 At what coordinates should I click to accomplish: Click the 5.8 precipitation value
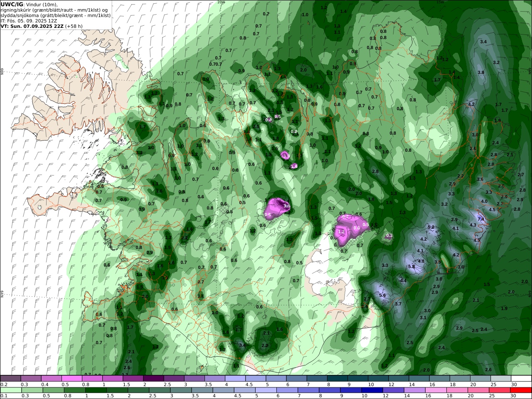click(412, 266)
